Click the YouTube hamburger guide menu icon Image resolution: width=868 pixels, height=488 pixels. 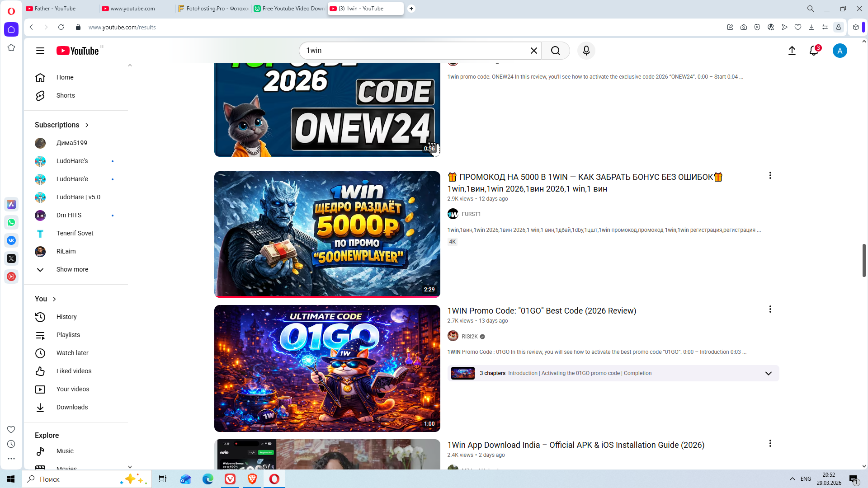pos(40,51)
